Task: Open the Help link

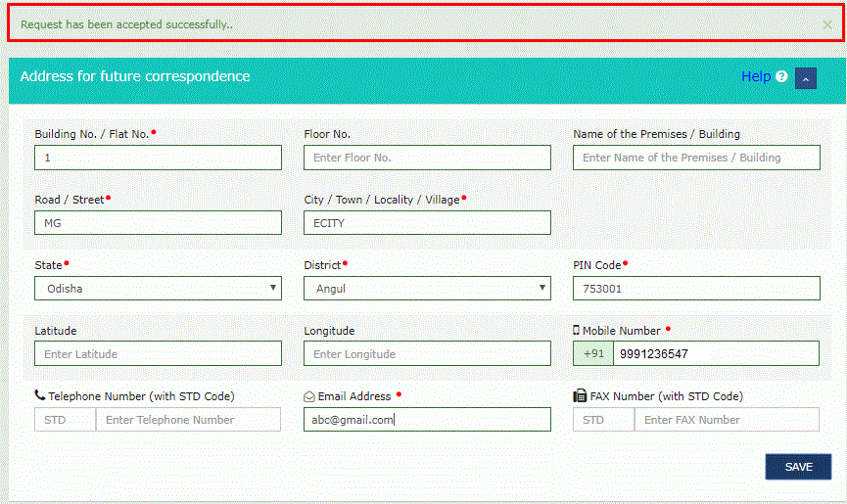Action: tap(755, 76)
